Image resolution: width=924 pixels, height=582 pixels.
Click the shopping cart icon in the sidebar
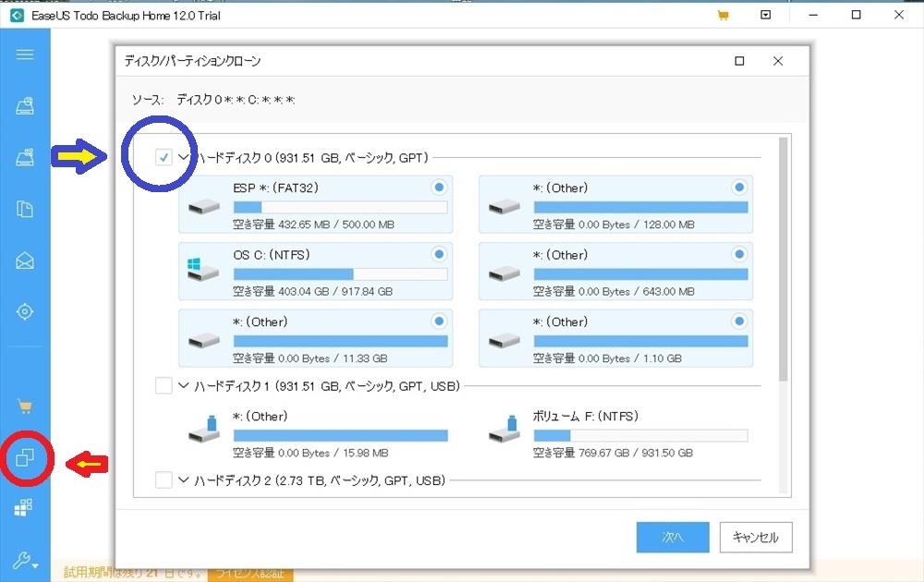(25, 406)
